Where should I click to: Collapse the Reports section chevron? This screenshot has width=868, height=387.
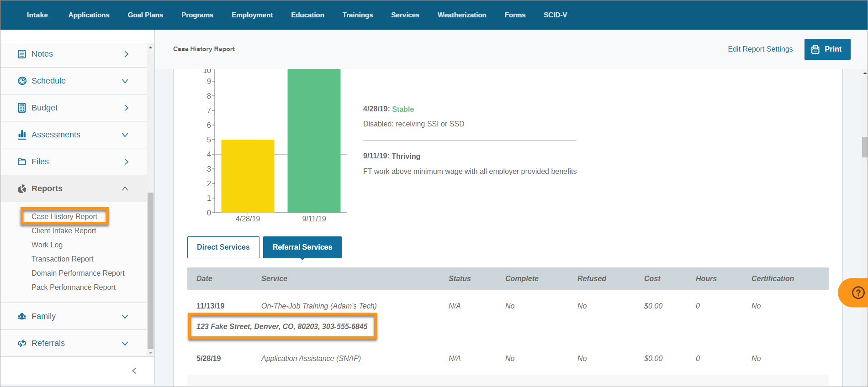tap(125, 188)
